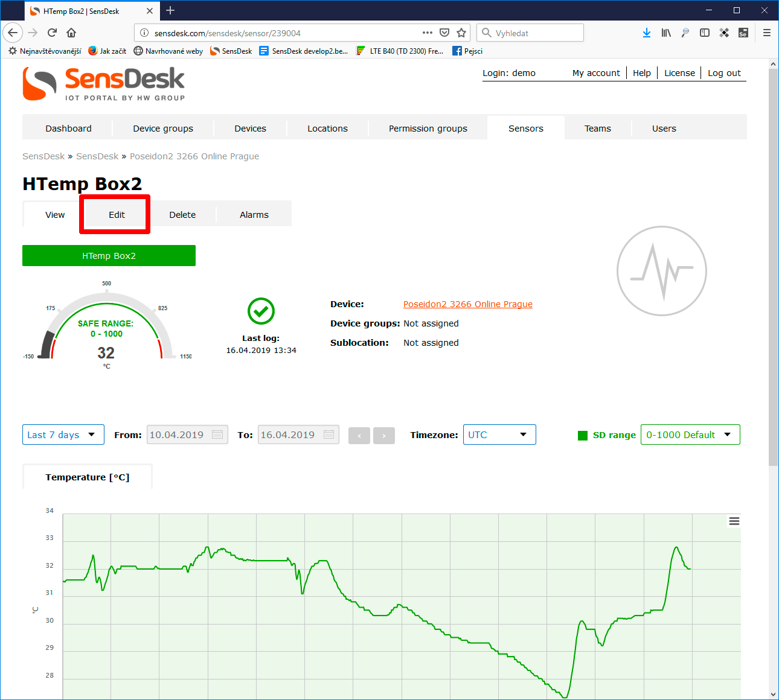Open the Users tab

pos(664,128)
